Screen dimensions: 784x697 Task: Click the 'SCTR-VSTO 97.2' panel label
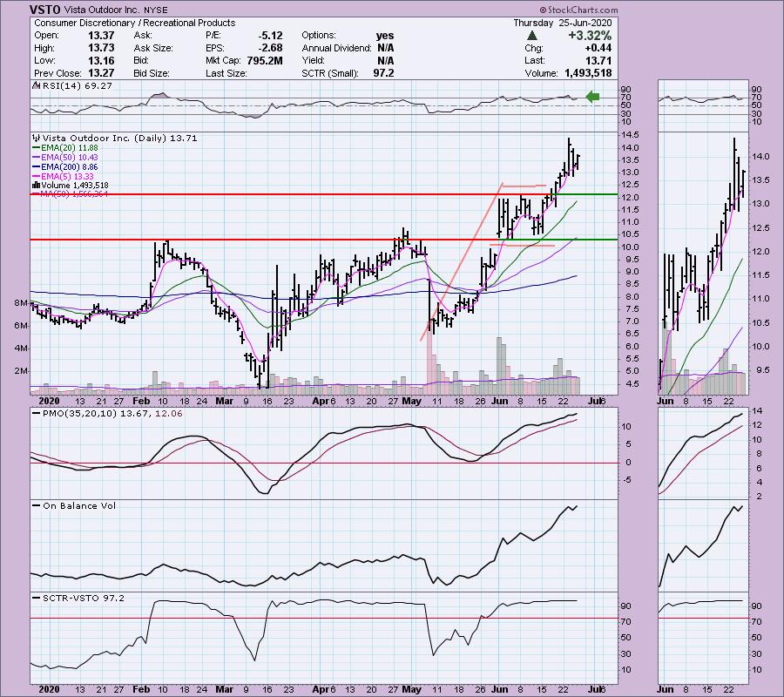click(83, 598)
